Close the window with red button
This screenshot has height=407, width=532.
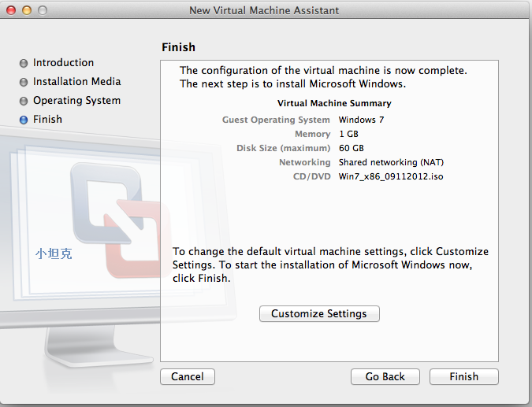[11, 10]
